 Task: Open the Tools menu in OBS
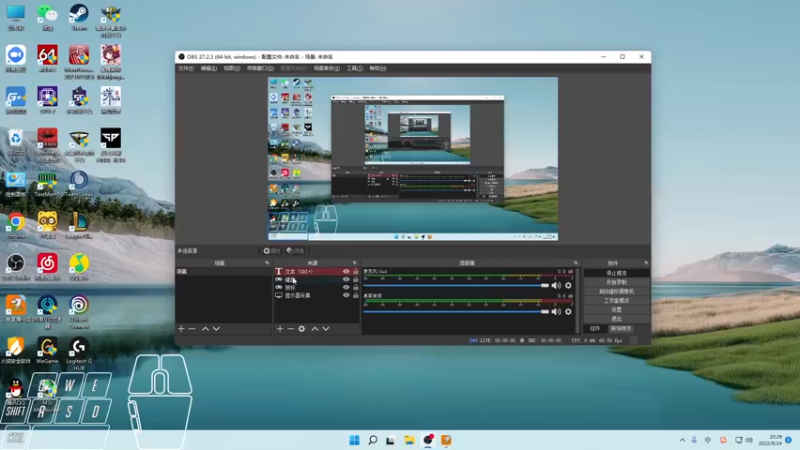click(354, 68)
